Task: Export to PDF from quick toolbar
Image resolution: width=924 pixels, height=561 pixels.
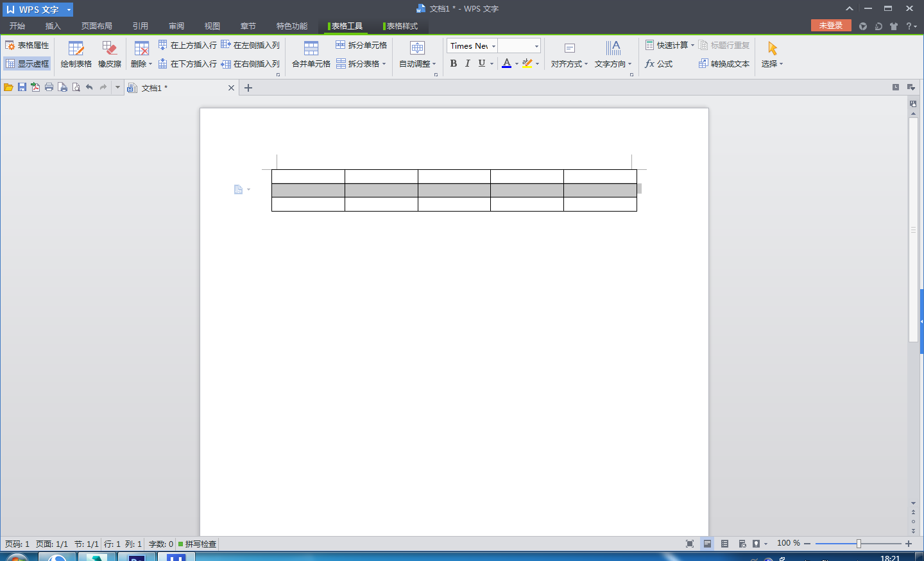Action: tap(35, 87)
